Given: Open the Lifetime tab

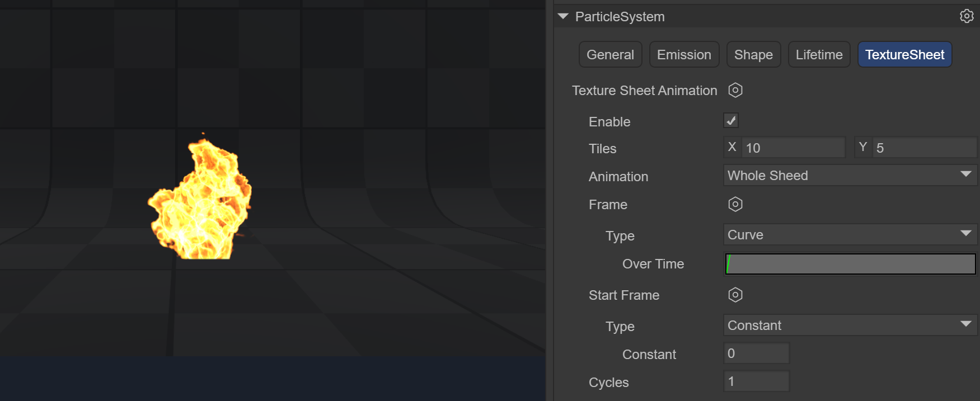Looking at the screenshot, I should pyautogui.click(x=819, y=55).
